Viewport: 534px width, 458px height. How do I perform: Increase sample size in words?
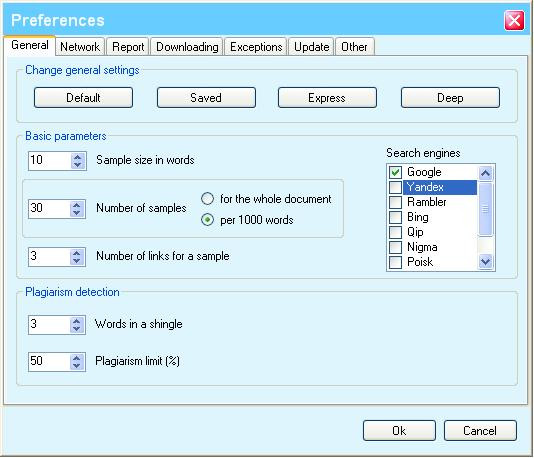point(77,157)
